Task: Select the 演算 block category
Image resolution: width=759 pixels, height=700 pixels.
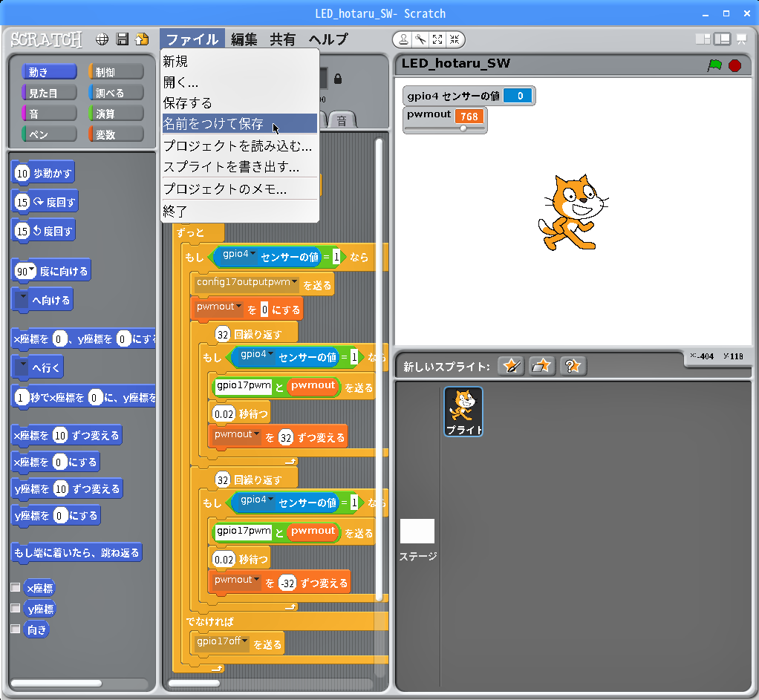Action: tap(116, 114)
